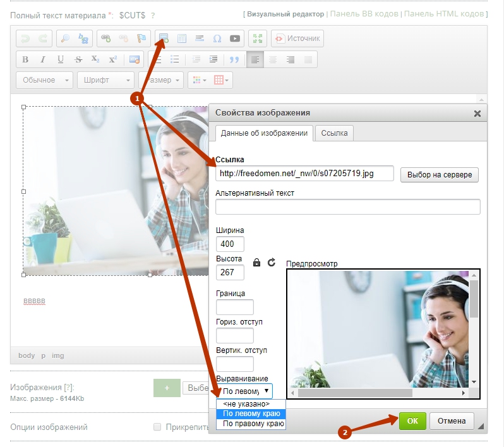The width and height of the screenshot is (504, 447).
Task: Switch to Панель BB кодов
Action: click(364, 14)
